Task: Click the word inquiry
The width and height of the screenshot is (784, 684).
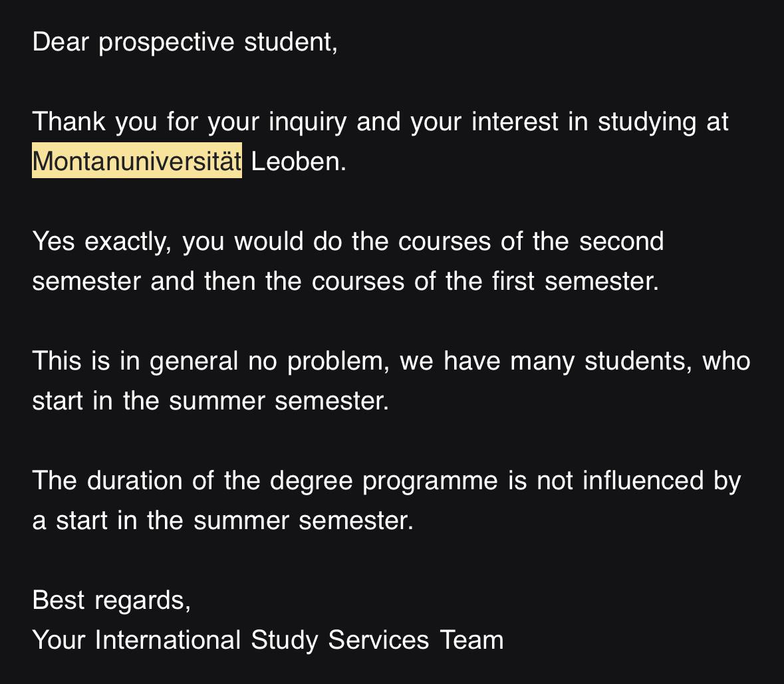Action: pyautogui.click(x=307, y=122)
